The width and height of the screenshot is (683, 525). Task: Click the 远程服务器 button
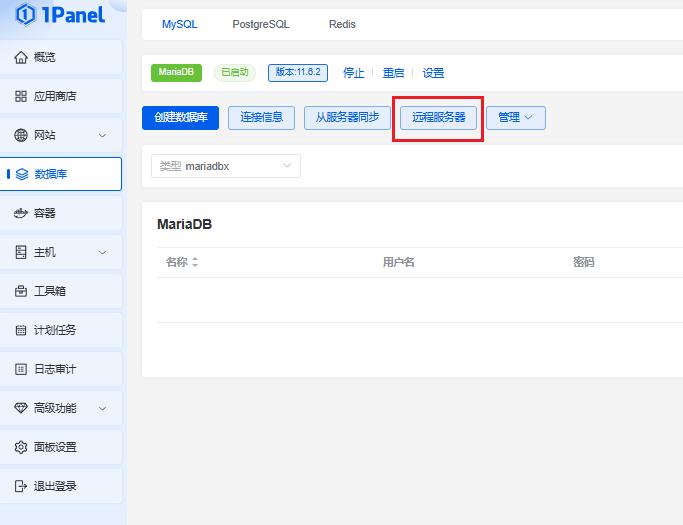[x=439, y=118]
